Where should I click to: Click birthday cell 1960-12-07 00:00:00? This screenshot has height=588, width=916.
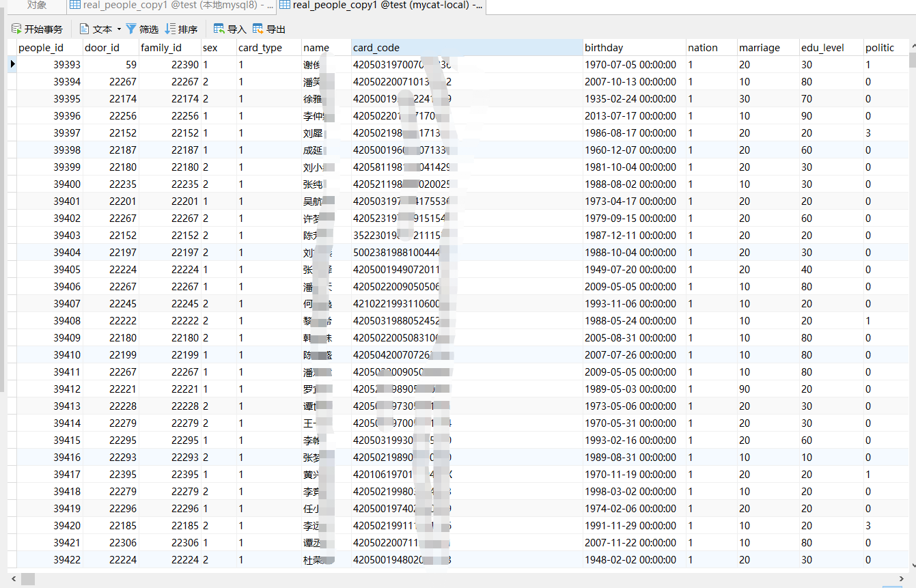pyautogui.click(x=635, y=150)
